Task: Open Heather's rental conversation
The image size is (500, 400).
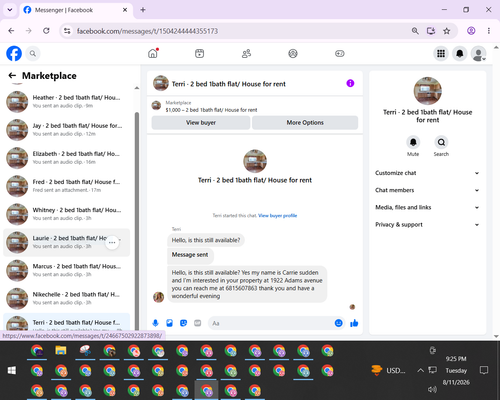Action: click(67, 101)
